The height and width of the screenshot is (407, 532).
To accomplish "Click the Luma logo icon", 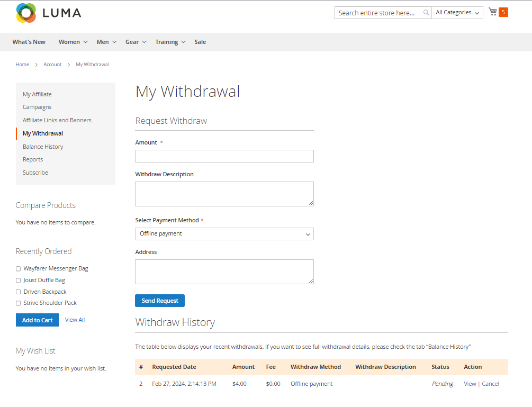I will [26, 13].
